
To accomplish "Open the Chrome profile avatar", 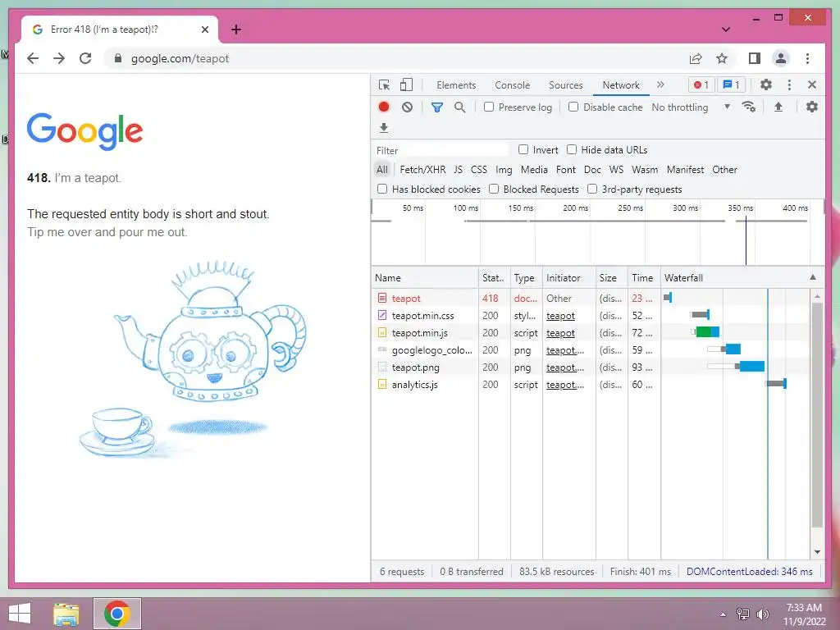I will (x=781, y=58).
